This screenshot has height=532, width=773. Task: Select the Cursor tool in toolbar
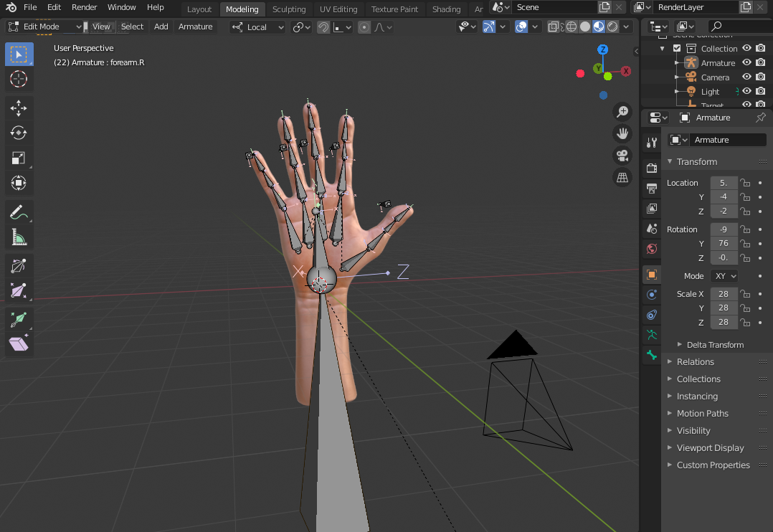tap(19, 79)
